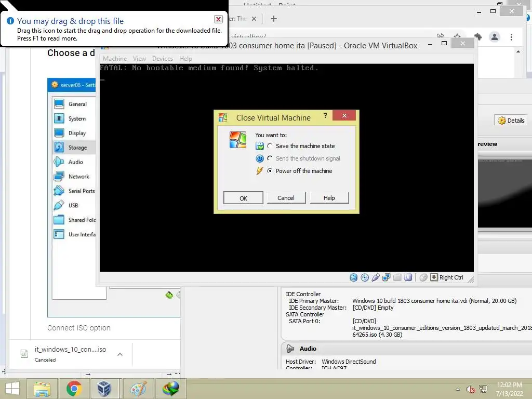Click the VirtualBox logo in Close dialog
Image resolution: width=532 pixels, height=399 pixels.
coord(238,140)
